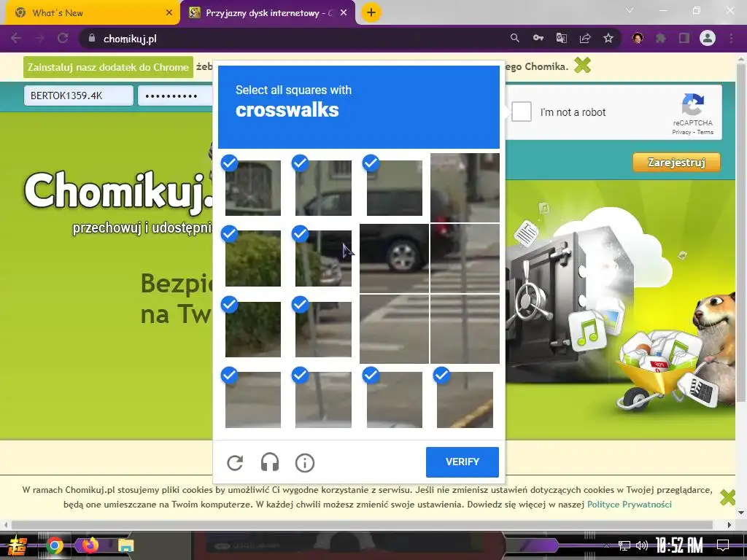
Task: Open Chrome from the taskbar
Action: [54, 545]
